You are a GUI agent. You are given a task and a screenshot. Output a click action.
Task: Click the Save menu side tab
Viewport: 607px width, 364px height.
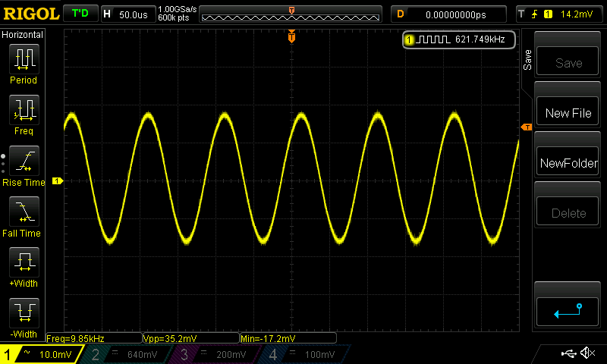[x=527, y=60]
